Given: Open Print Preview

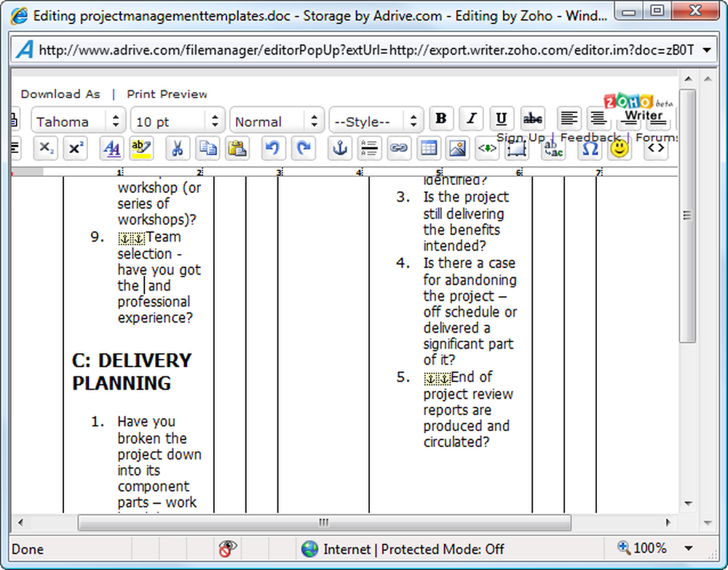Looking at the screenshot, I should coord(167,94).
